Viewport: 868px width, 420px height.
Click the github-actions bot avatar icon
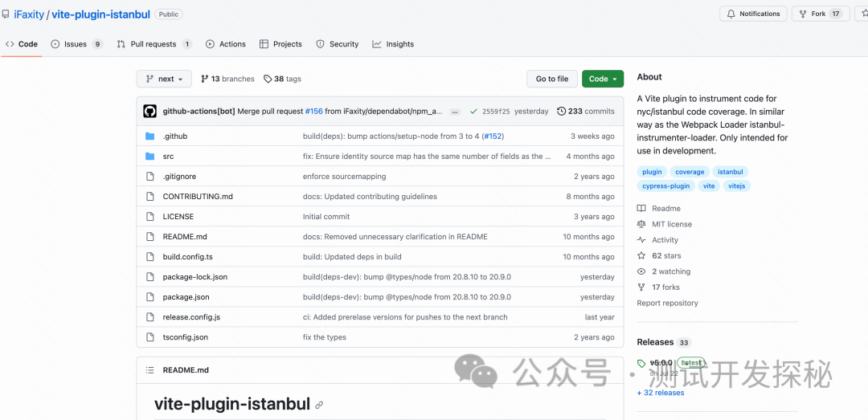pos(149,112)
